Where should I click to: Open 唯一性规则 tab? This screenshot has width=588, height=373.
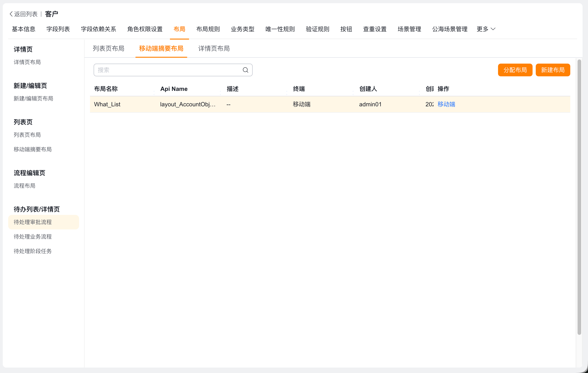pyautogui.click(x=280, y=29)
